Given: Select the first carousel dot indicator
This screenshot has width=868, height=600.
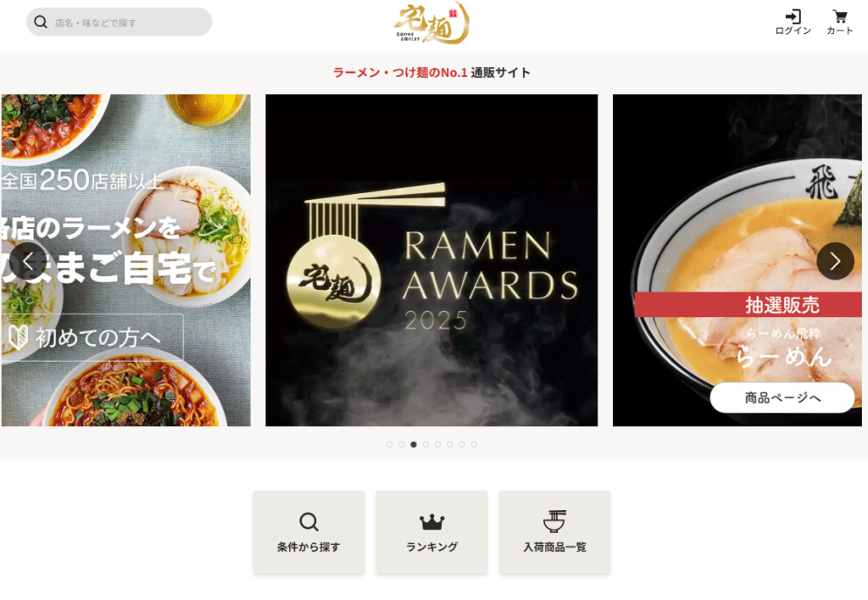Looking at the screenshot, I should tap(389, 444).
